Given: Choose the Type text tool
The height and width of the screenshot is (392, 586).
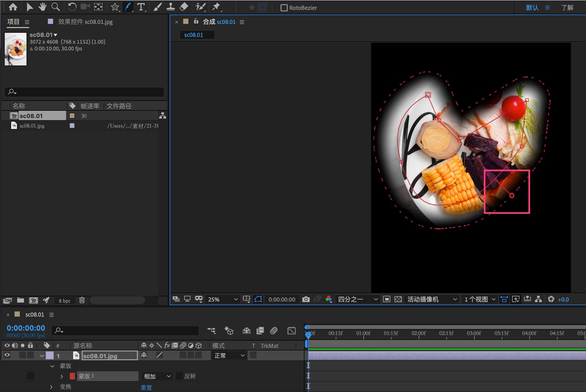Looking at the screenshot, I should pos(141,7).
